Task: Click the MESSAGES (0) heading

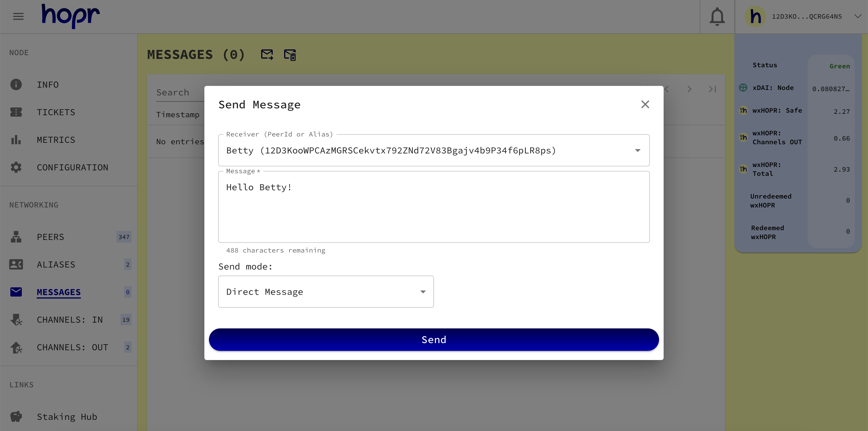Action: [196, 55]
